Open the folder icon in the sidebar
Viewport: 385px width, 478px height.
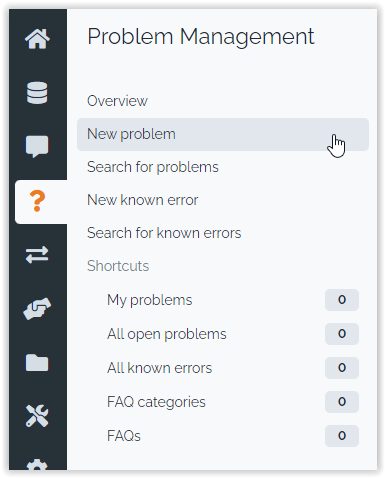click(x=37, y=363)
